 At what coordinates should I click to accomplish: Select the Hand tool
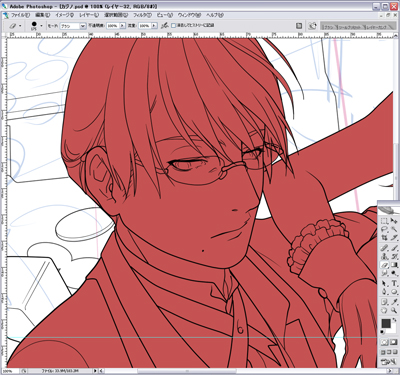tap(384, 311)
